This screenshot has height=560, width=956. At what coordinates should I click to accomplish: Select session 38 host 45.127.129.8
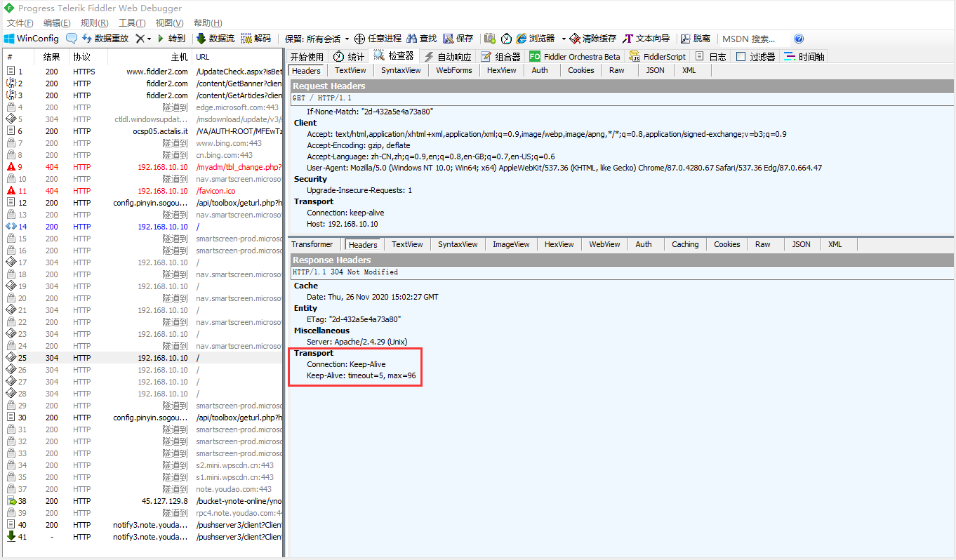click(142, 501)
